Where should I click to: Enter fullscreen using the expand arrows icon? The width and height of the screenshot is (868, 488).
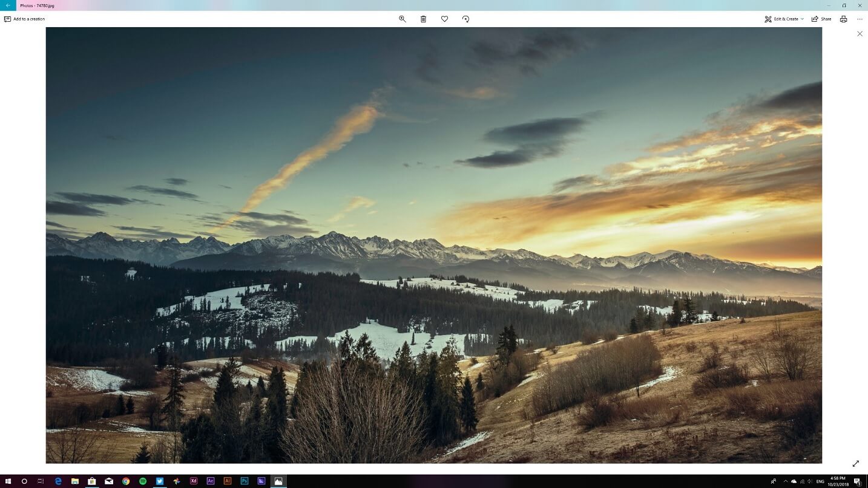click(855, 463)
